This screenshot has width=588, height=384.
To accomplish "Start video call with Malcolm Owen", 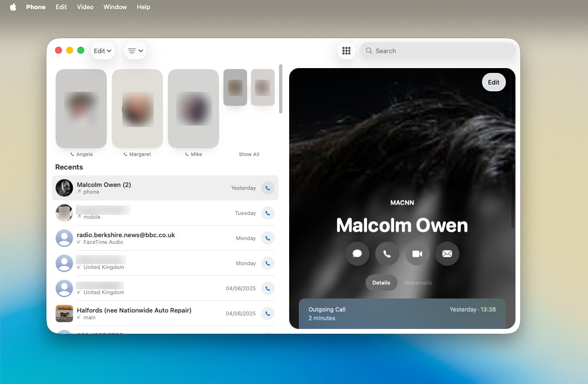I will (x=417, y=254).
